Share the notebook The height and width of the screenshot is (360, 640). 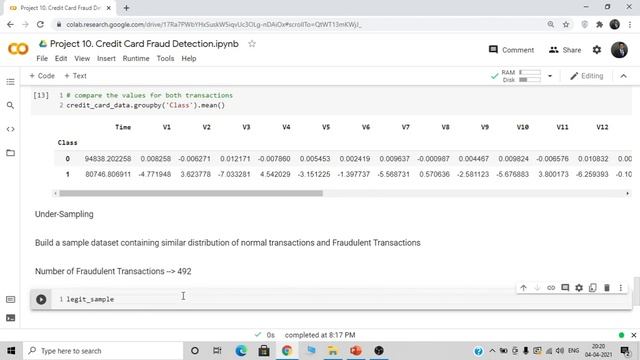(565, 50)
